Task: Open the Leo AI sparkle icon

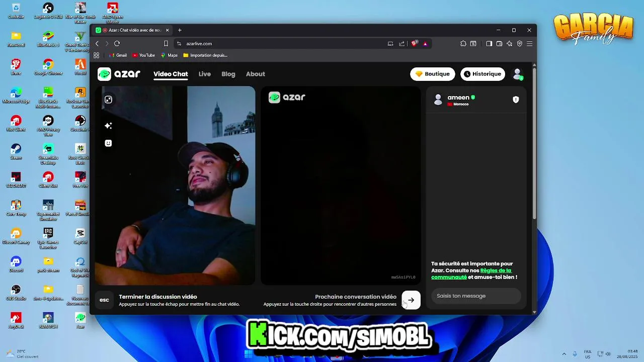Action: (509, 44)
